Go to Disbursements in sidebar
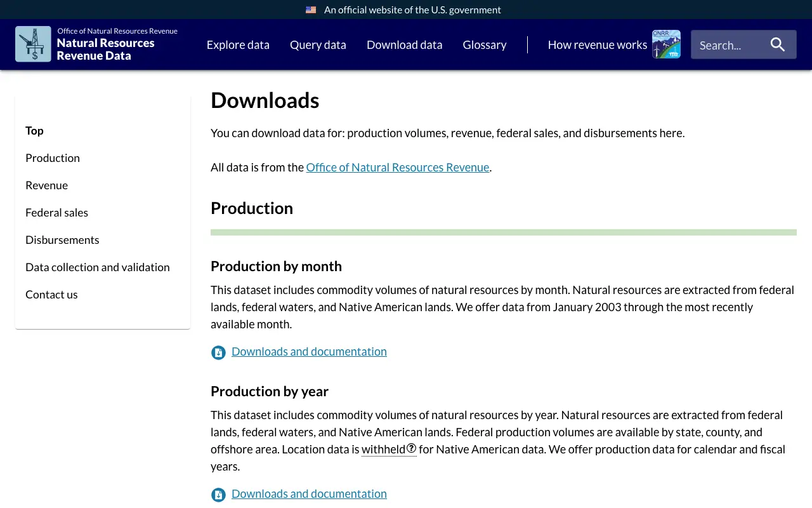Viewport: 812px width, 508px height. [62, 239]
